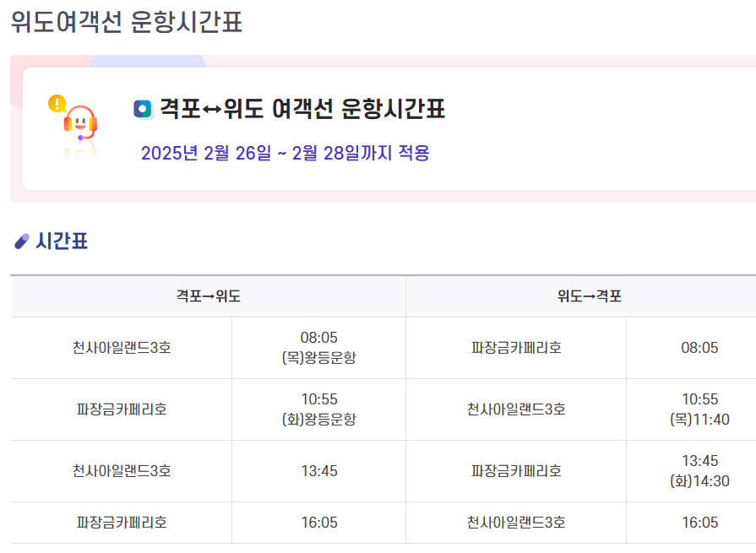Viewport: 756px width, 553px height.
Task: Click the 10:55 (목)11:40 time cell
Action: (699, 409)
